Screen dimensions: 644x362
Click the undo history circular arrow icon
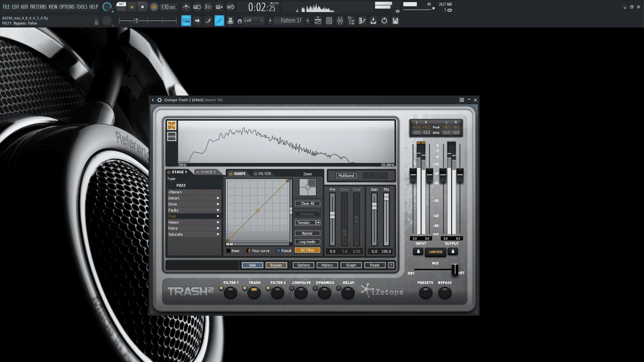[x=384, y=21]
